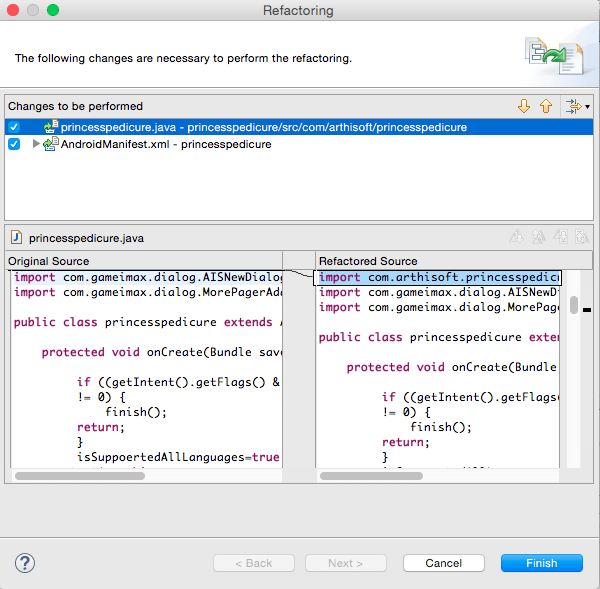Click the Select Previous Change up arrow
Image resolution: width=600 pixels, height=589 pixels.
click(x=546, y=106)
